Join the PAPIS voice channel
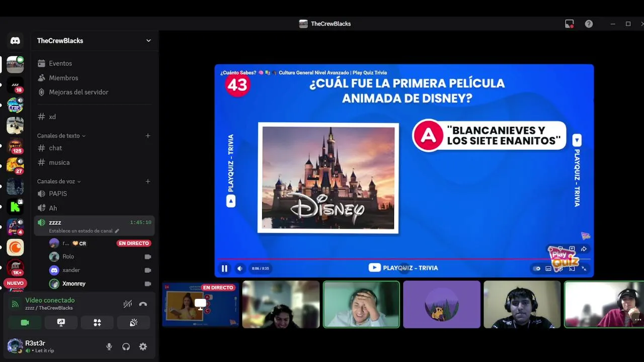The width and height of the screenshot is (644, 362). tap(95, 194)
